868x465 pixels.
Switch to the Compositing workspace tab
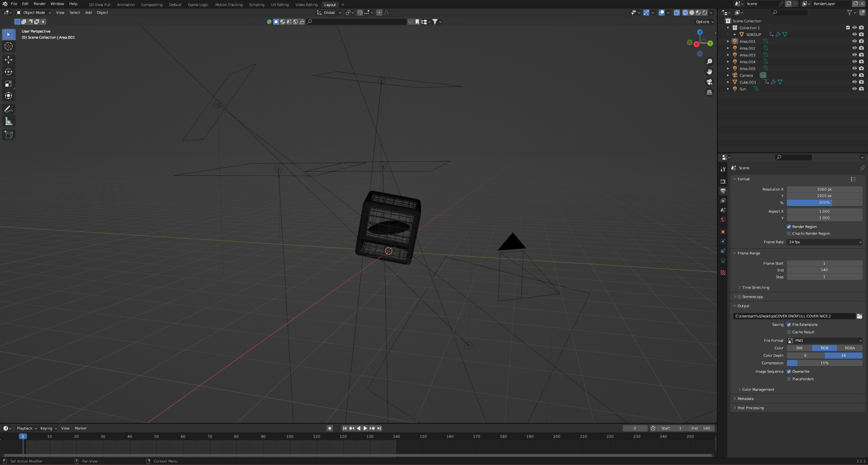click(x=151, y=5)
